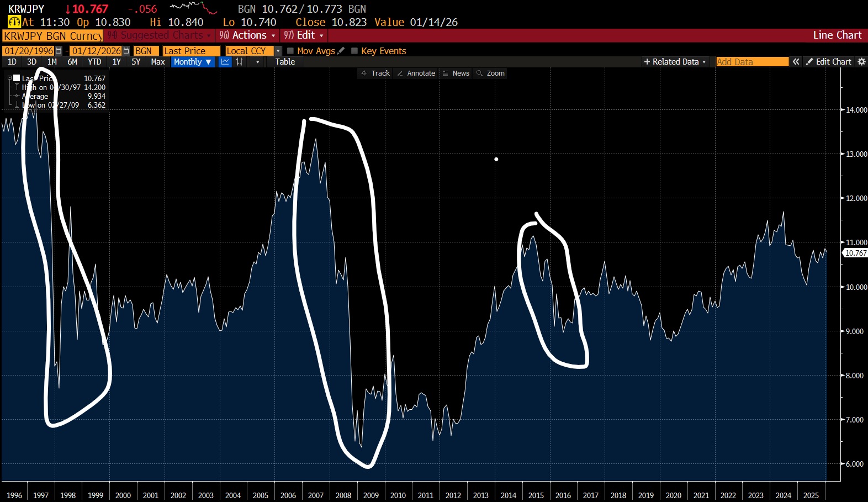
Task: Click the KRWJPY BGN Curncy security field
Action: pyautogui.click(x=52, y=36)
